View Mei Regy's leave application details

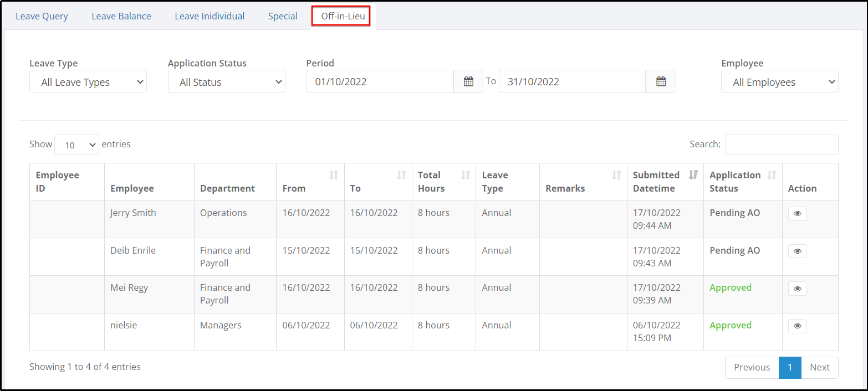pyautogui.click(x=797, y=289)
